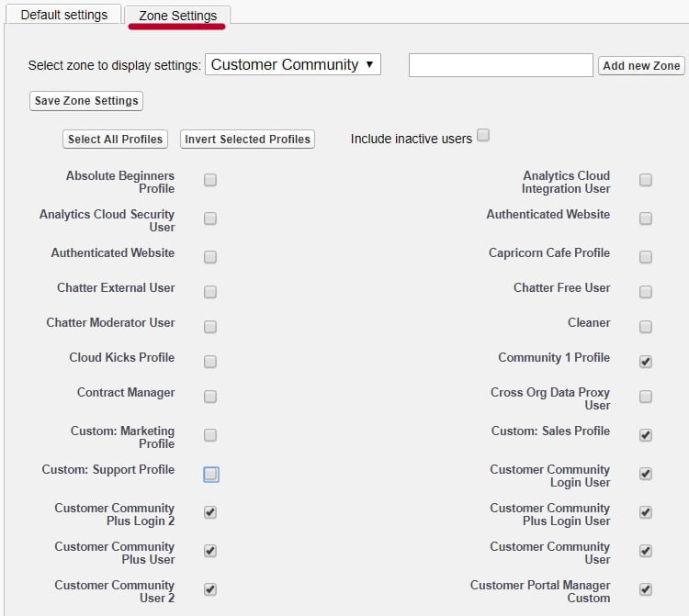Click the 'Cloud Kicks Profile' label
The height and width of the screenshot is (616, 689).
[x=121, y=357]
